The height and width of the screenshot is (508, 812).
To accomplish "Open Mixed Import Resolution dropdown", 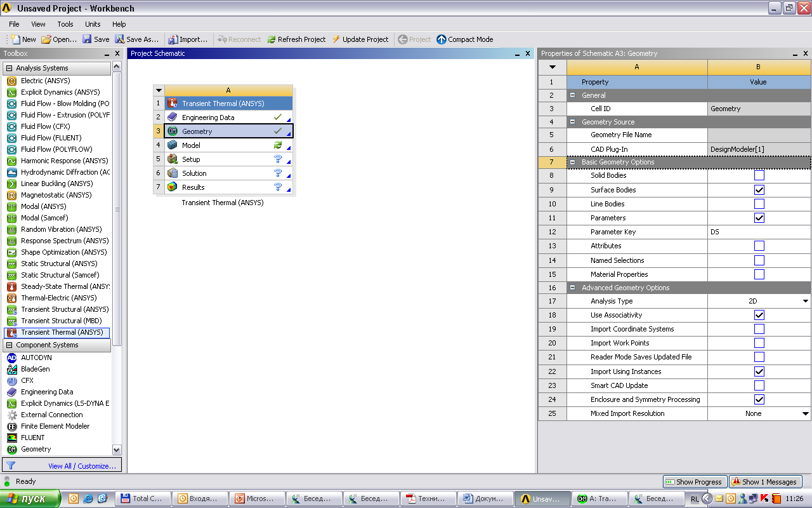I will pos(806,413).
